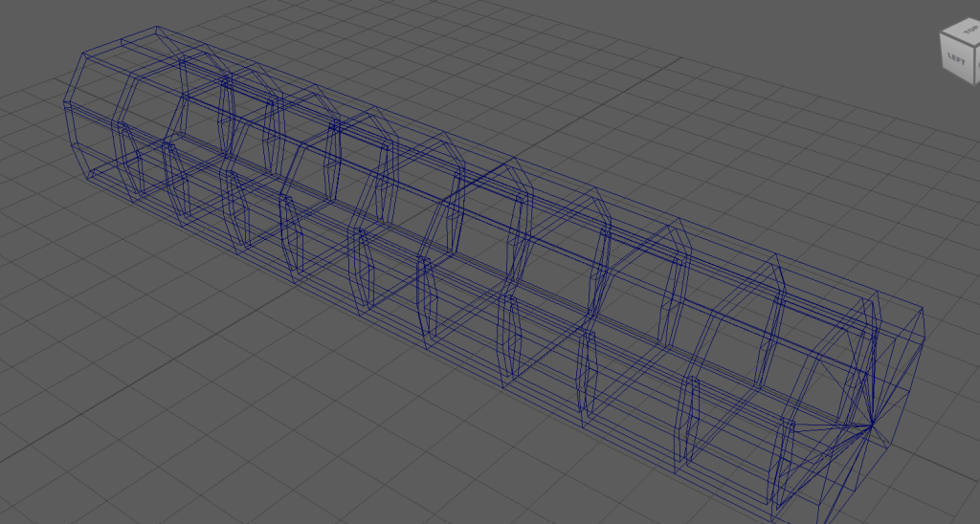Click the LEFT face of the view cube
Screen dimensions: 980x524
coord(956,58)
